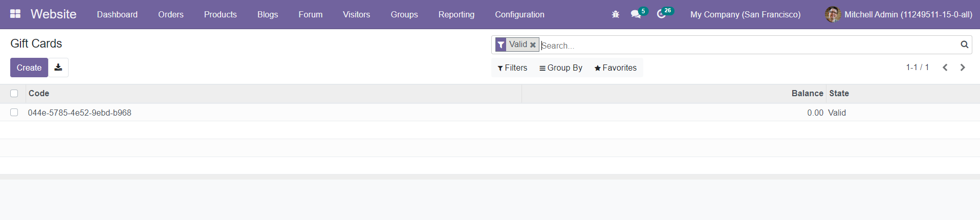This screenshot has width=980, height=220.
Task: Expand the Configuration menu
Action: point(519,14)
